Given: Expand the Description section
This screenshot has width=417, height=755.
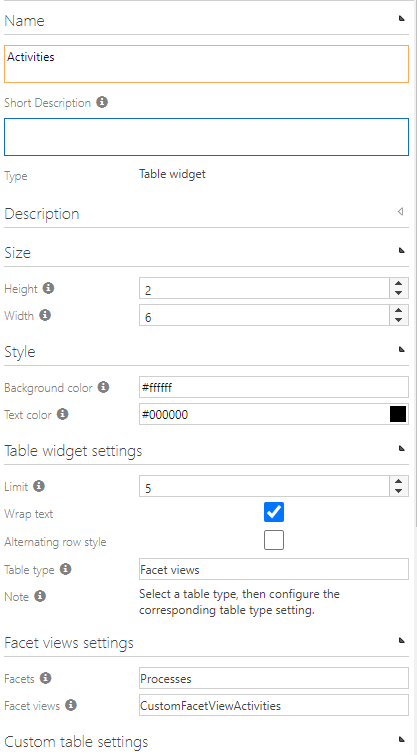Looking at the screenshot, I should [x=400, y=211].
